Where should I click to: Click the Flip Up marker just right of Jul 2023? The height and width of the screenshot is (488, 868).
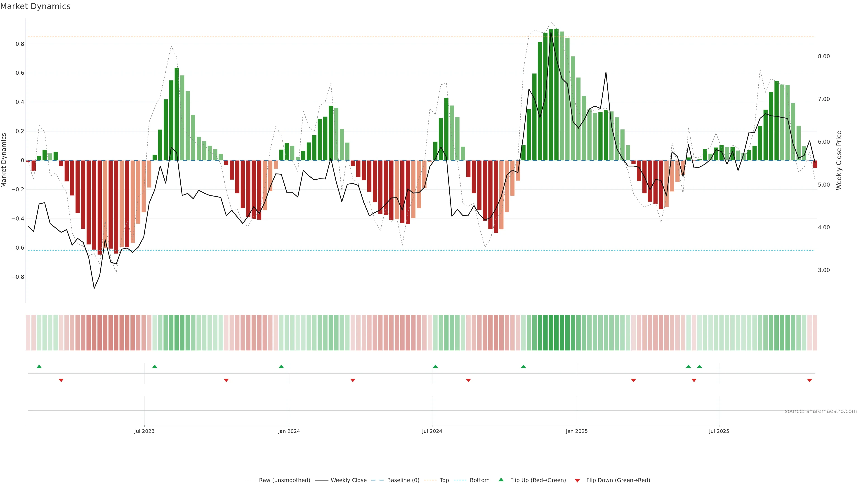(155, 366)
